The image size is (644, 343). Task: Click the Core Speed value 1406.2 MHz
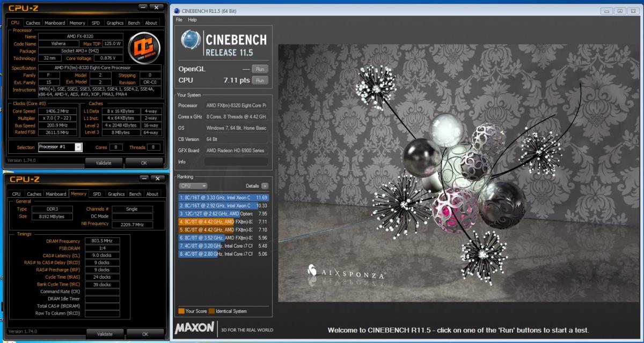(58, 111)
